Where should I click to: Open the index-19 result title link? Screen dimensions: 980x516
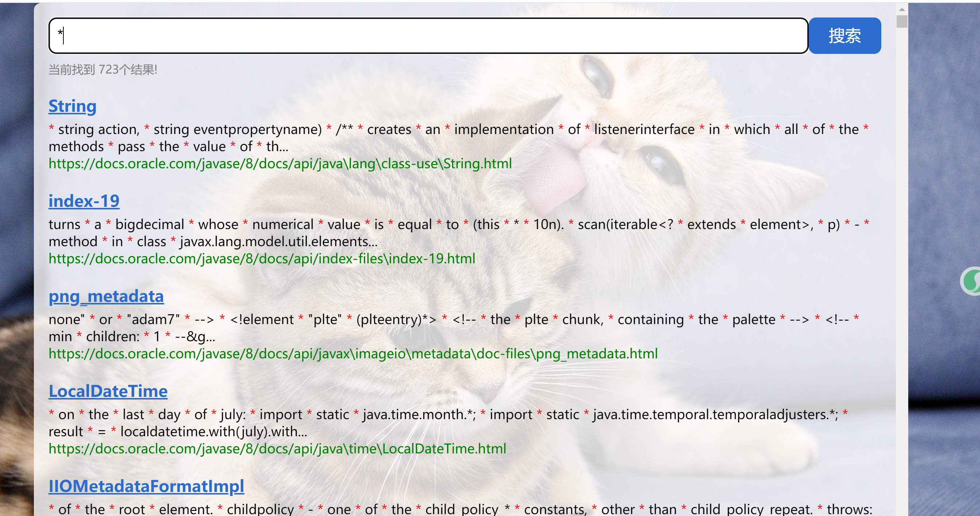pos(84,201)
